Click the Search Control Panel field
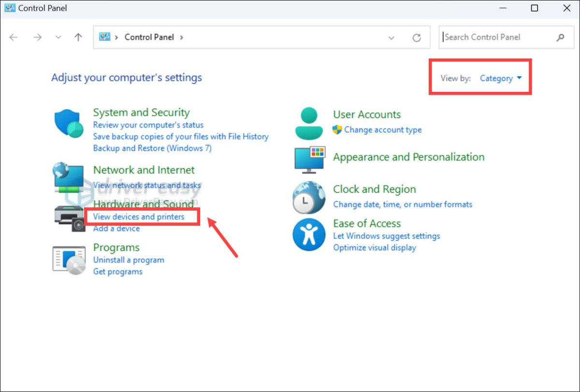 click(498, 37)
